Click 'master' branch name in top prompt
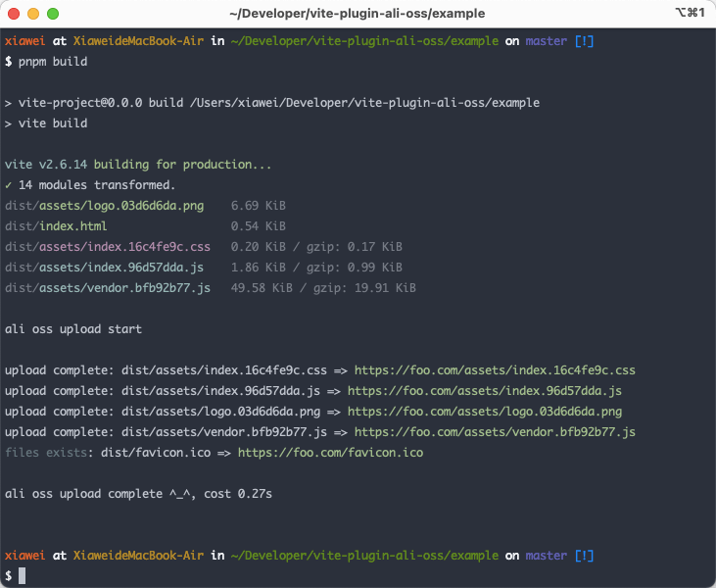 click(x=547, y=41)
